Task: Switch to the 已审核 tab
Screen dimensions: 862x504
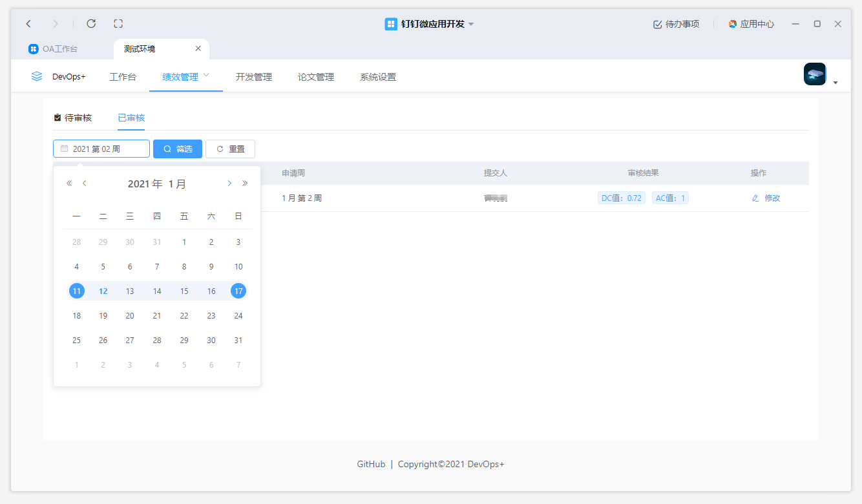Action: (131, 118)
